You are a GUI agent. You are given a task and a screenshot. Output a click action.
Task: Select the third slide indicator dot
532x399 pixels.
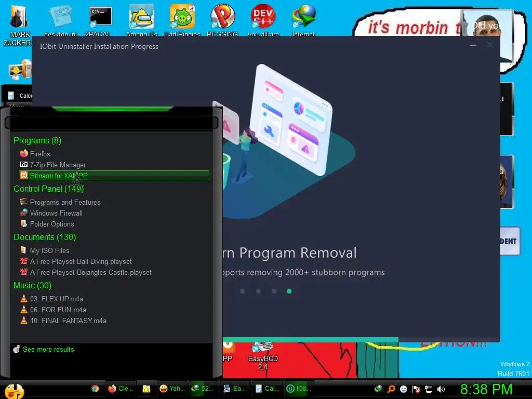click(274, 291)
